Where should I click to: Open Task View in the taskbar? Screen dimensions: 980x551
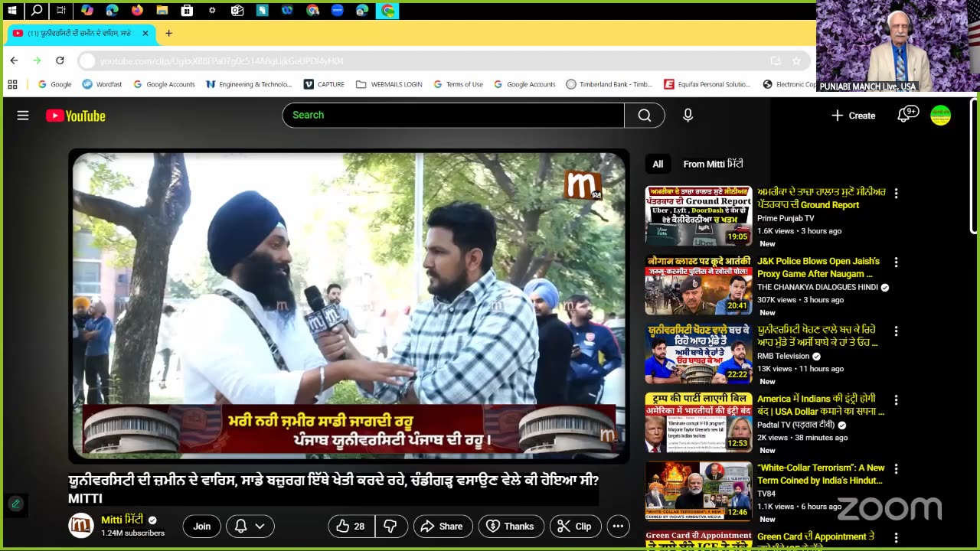click(61, 11)
